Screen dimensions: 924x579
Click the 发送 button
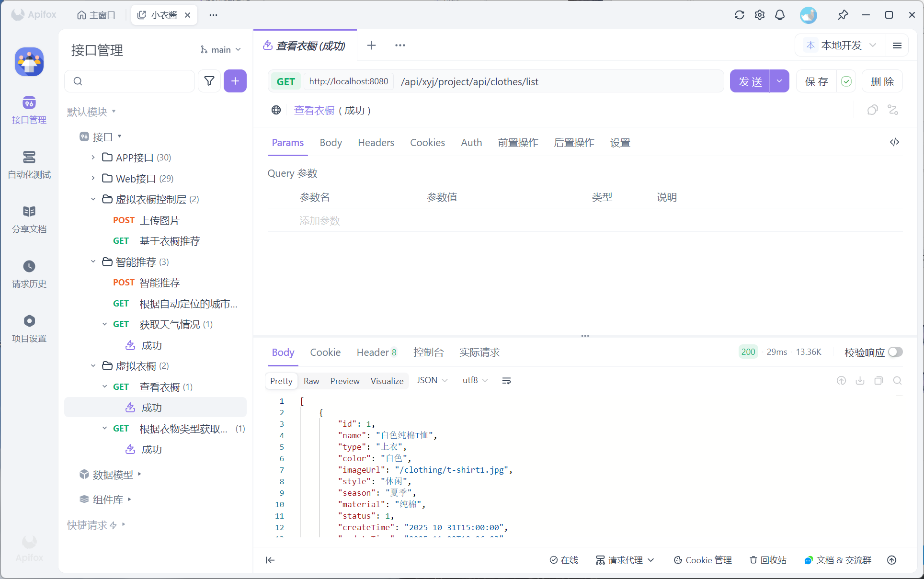750,81
